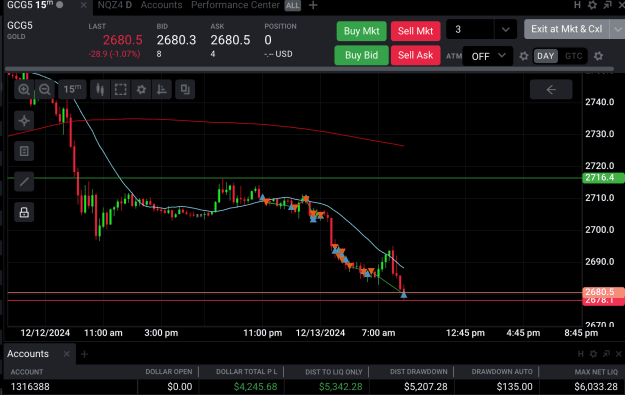
Task: Open ATM settings gear
Action: click(x=524, y=56)
